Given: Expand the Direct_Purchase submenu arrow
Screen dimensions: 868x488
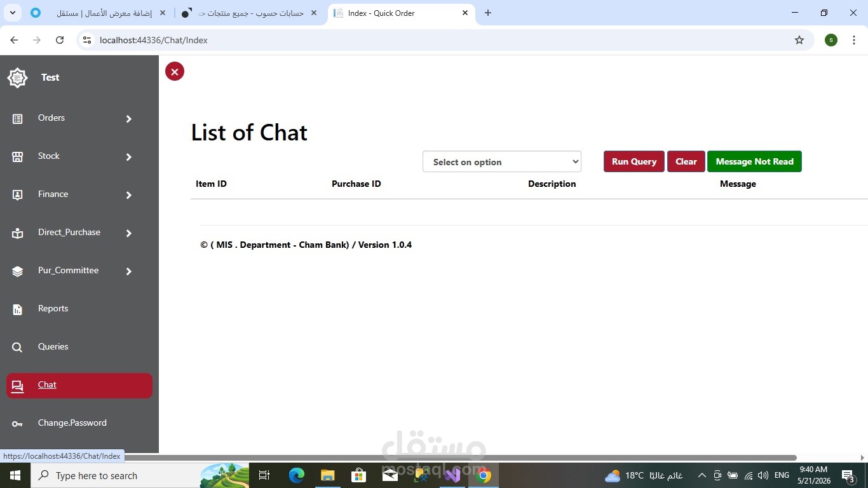Looking at the screenshot, I should coord(129,233).
